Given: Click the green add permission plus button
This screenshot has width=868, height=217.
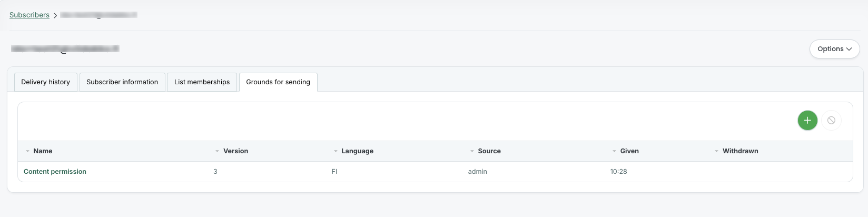Looking at the screenshot, I should 807,120.
